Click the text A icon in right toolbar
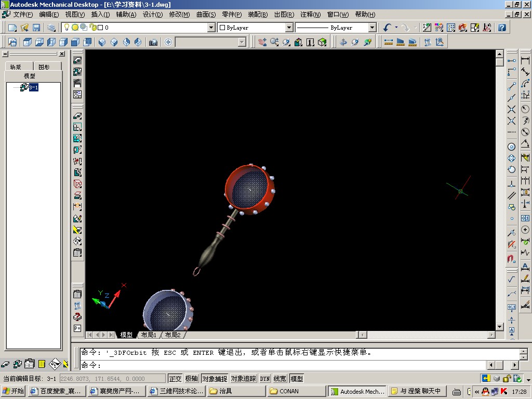This screenshot has height=399, width=532. (x=525, y=267)
